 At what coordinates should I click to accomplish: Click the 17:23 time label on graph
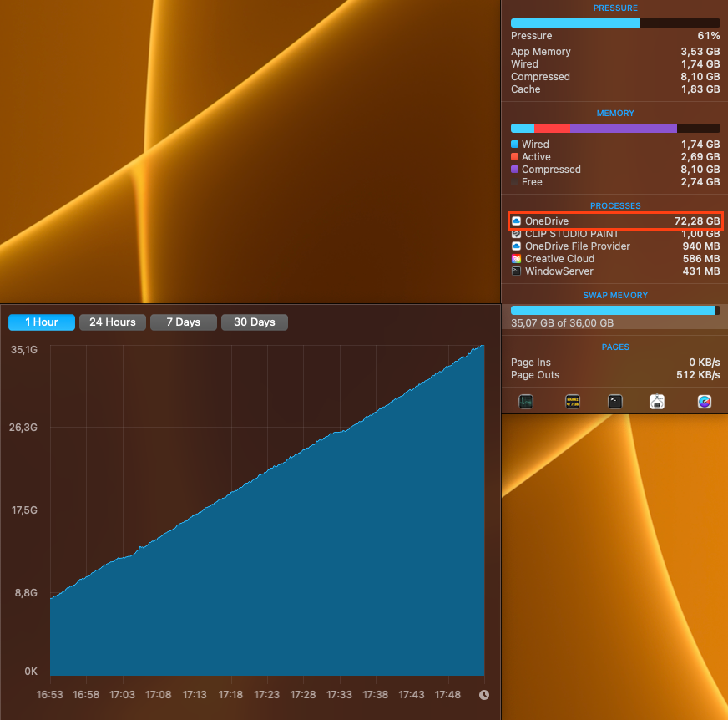coord(266,695)
